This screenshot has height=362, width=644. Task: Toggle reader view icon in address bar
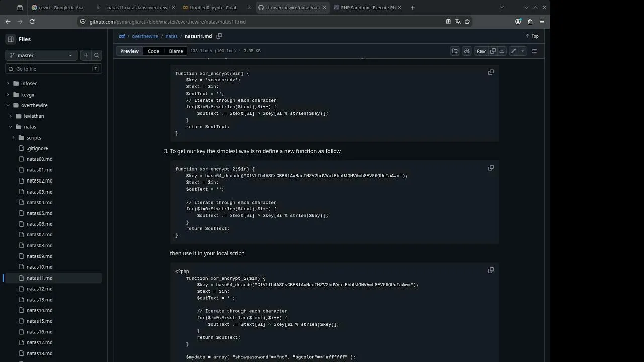(448, 22)
